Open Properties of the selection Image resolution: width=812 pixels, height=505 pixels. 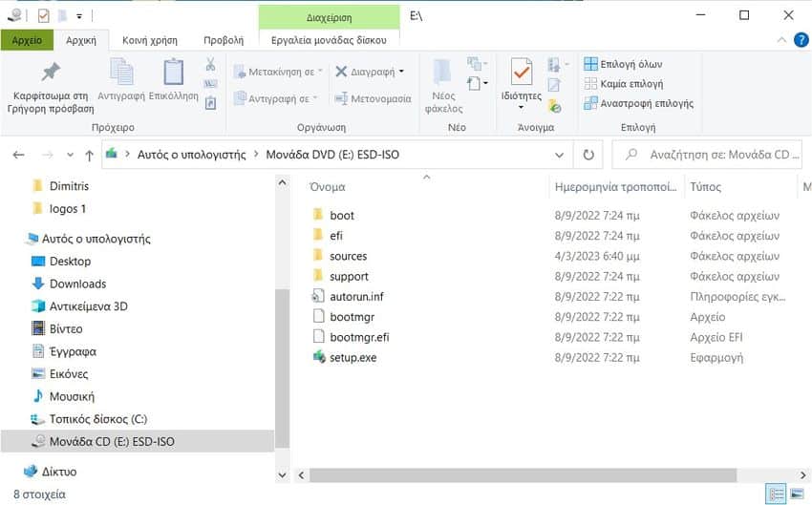(521, 84)
